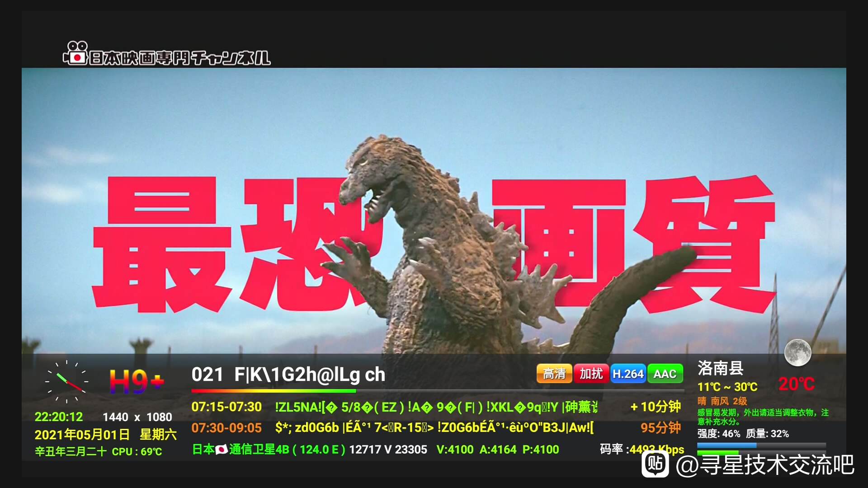The height and width of the screenshot is (488, 868).
Task: Click the P:4100 PCR PID
Action: click(541, 450)
